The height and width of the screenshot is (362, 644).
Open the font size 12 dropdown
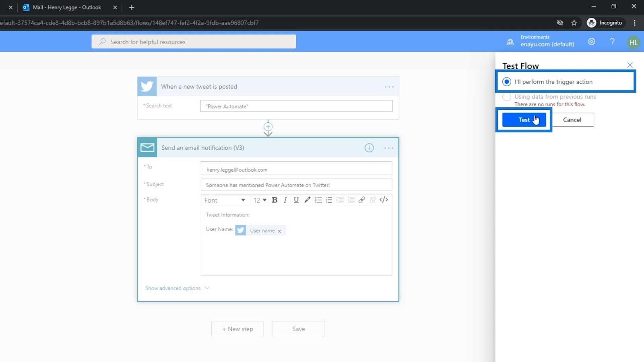tap(260, 200)
